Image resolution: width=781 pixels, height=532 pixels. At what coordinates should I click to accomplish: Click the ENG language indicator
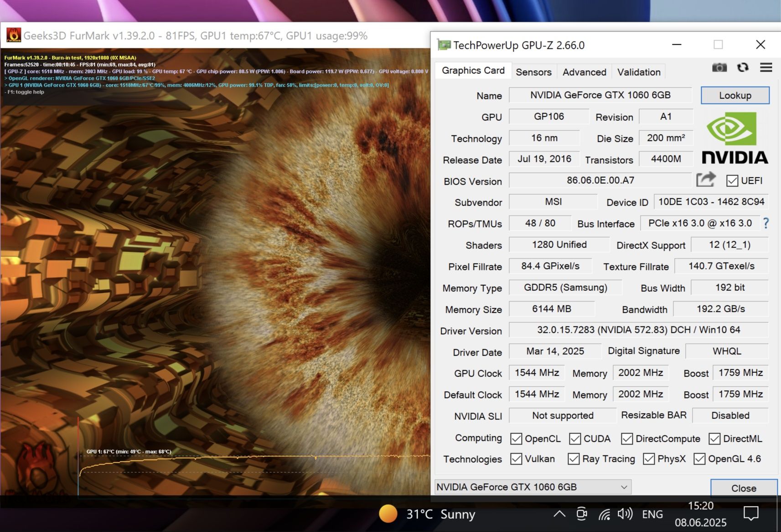(x=652, y=514)
